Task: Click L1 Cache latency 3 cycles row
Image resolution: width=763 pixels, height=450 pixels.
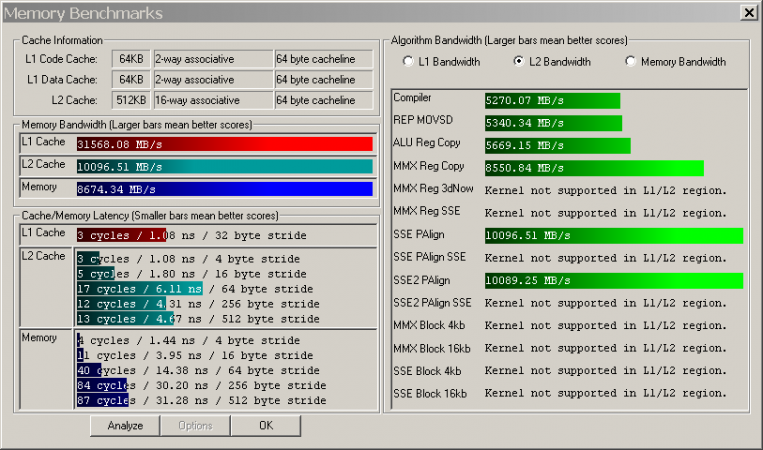Action: (x=192, y=235)
